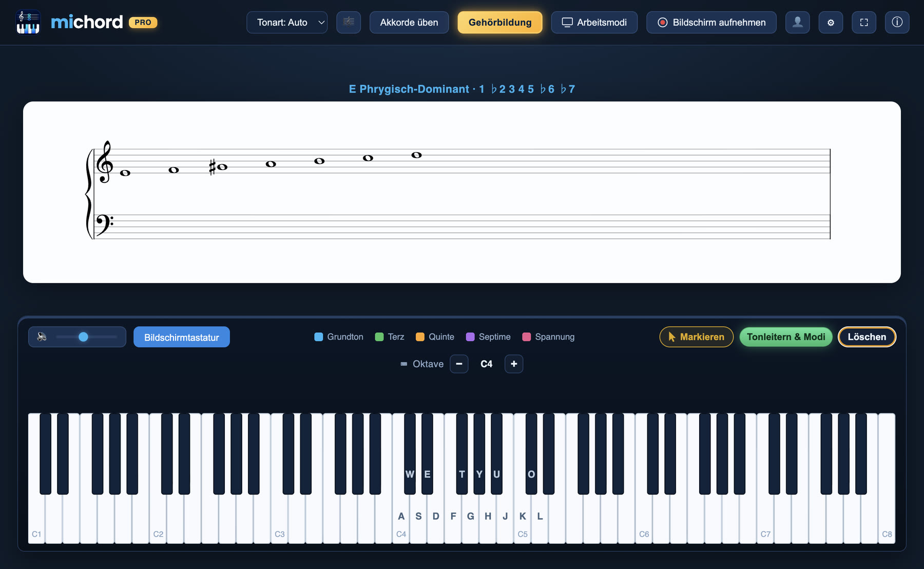
Task: Click the bass clef on the staff
Action: [x=104, y=224]
